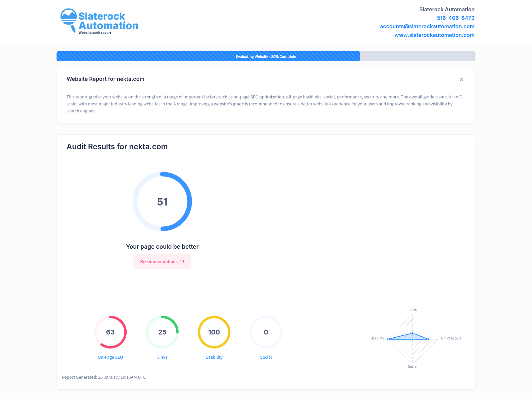Image resolution: width=532 pixels, height=399 pixels.
Task: Click the Usability score 100 ring
Action: click(214, 332)
